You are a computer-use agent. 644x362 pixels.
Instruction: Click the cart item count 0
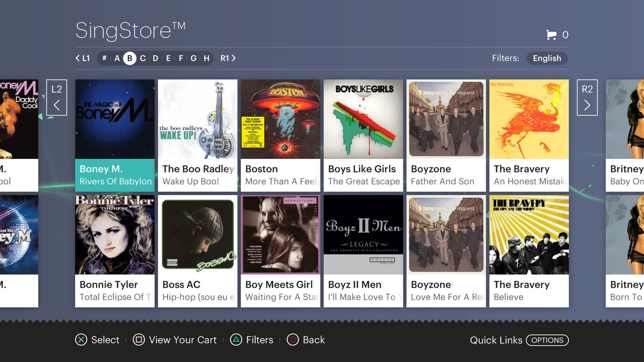point(565,35)
